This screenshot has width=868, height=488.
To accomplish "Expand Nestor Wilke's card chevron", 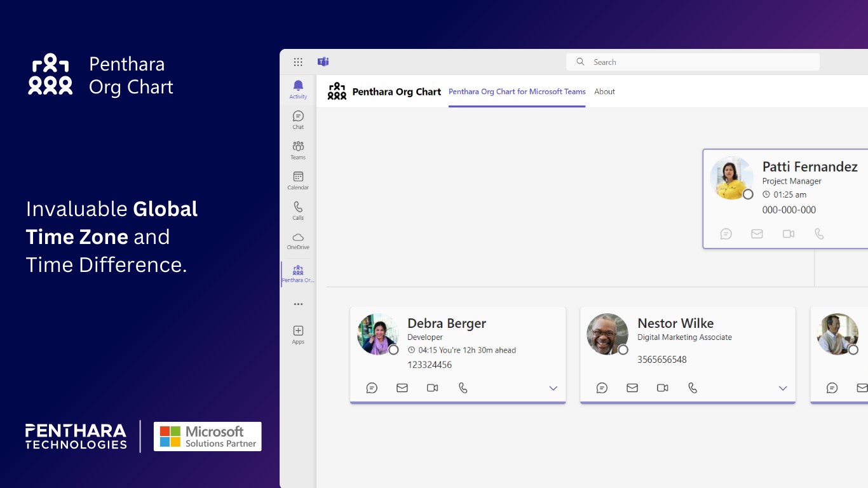I will (783, 388).
